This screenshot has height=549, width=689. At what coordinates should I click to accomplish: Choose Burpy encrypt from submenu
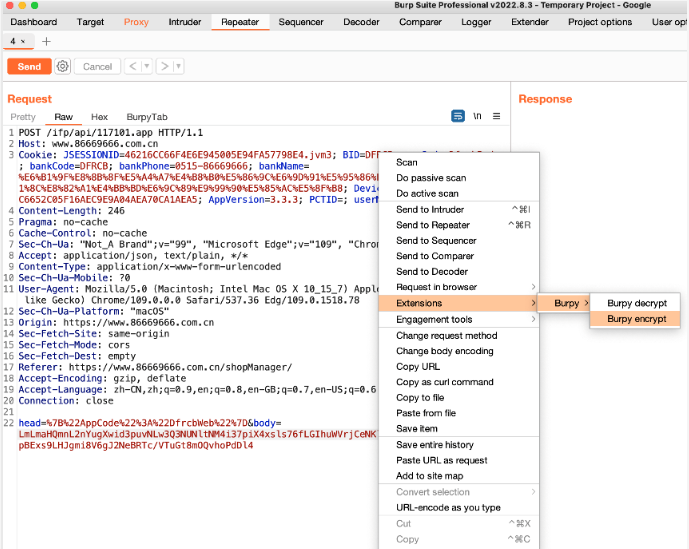pyautogui.click(x=635, y=319)
